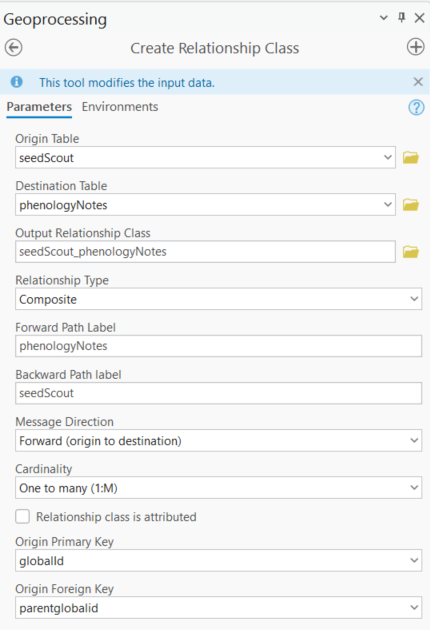Browse Output Relationship Class folder icon
This screenshot has height=630, width=430.
point(411,252)
